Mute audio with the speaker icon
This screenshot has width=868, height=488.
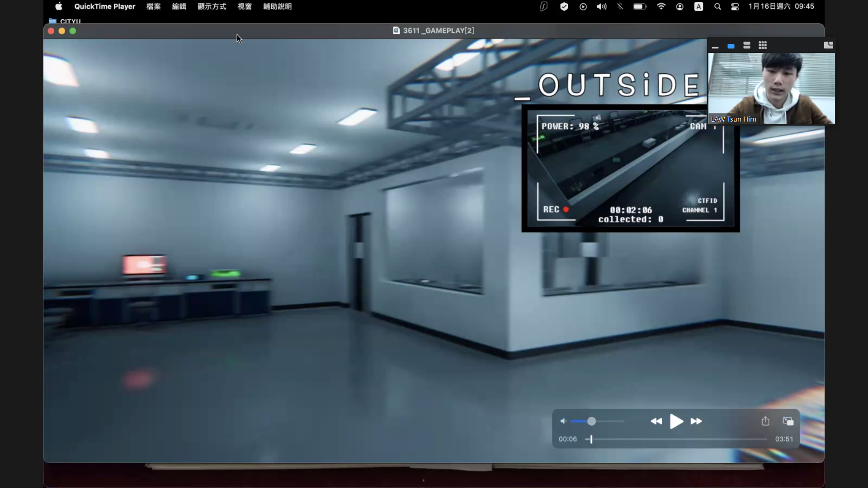pyautogui.click(x=563, y=421)
